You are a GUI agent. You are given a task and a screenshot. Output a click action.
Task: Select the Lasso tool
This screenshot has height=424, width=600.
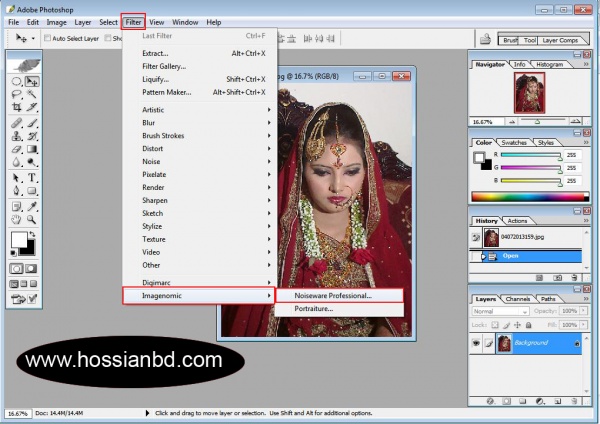pyautogui.click(x=16, y=94)
